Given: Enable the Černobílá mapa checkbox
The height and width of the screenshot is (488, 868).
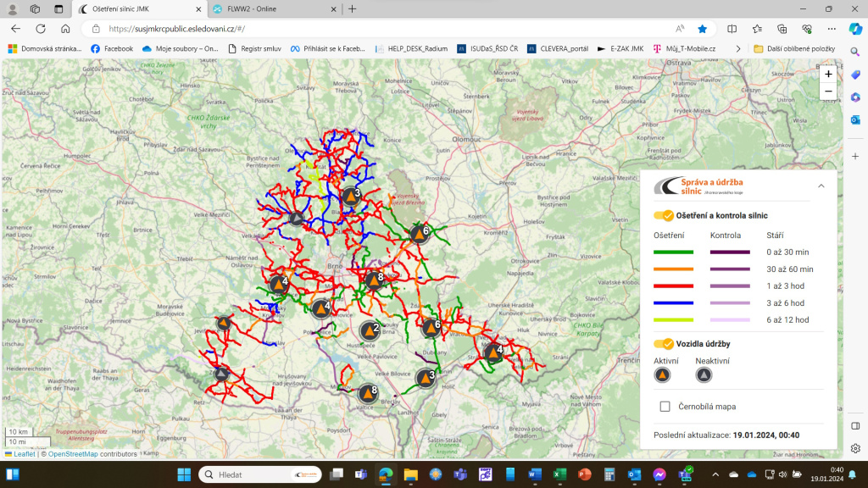Looking at the screenshot, I should pyautogui.click(x=665, y=407).
